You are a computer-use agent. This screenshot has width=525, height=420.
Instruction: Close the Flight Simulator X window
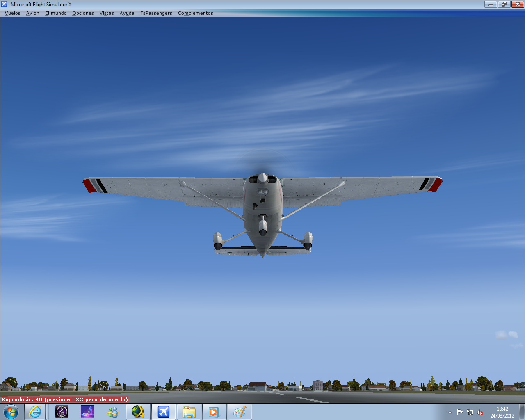pos(517,5)
